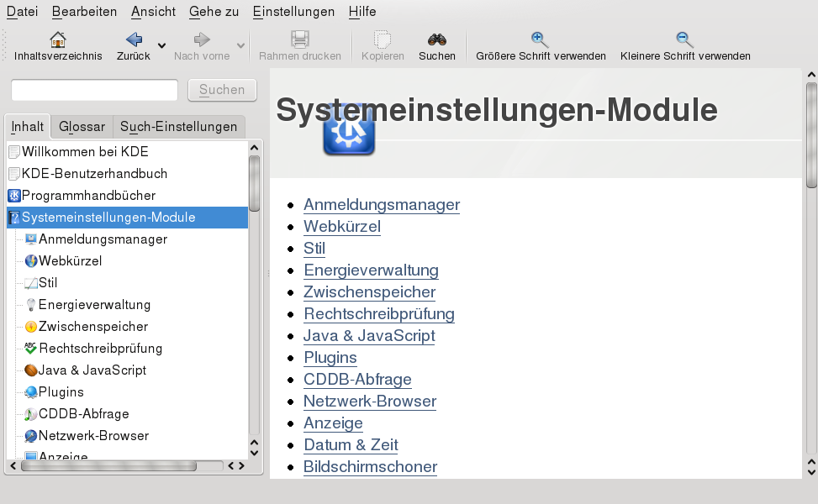Select the Rahmen drucken printer icon
The image size is (818, 504).
[x=299, y=39]
